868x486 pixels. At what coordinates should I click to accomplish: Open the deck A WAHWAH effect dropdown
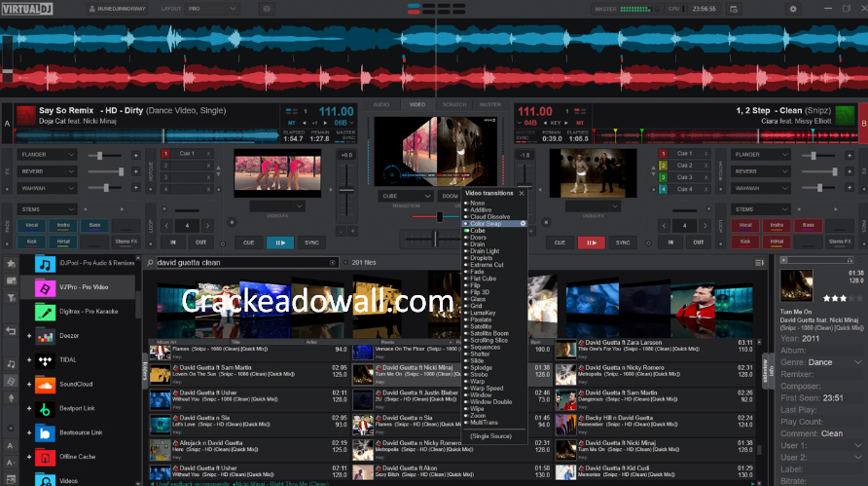47,188
